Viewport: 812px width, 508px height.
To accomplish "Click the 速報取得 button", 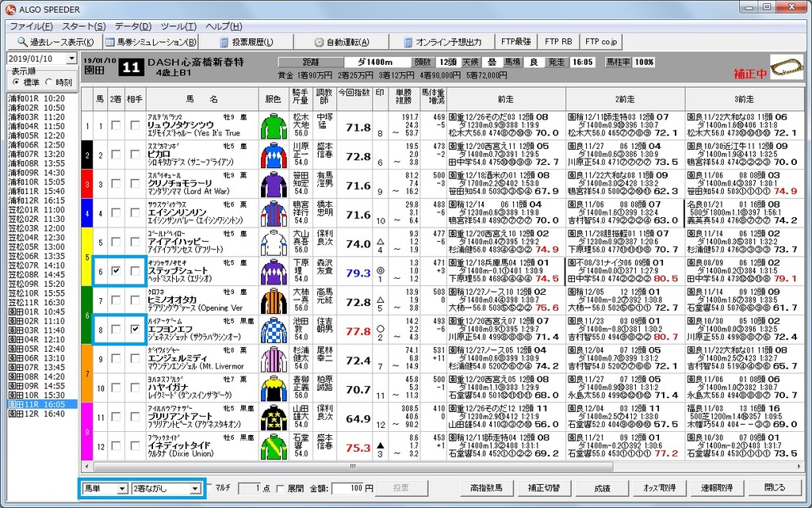I will tap(717, 488).
